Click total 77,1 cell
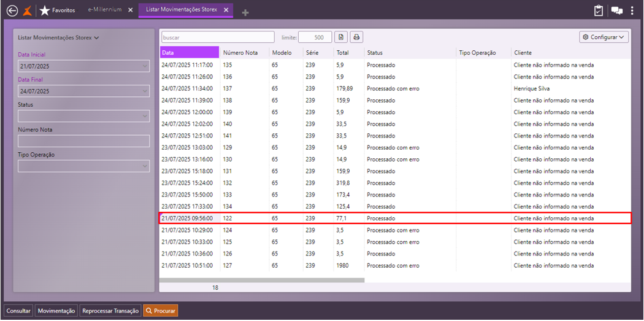Screen dimensions: 644x321 (x=342, y=219)
